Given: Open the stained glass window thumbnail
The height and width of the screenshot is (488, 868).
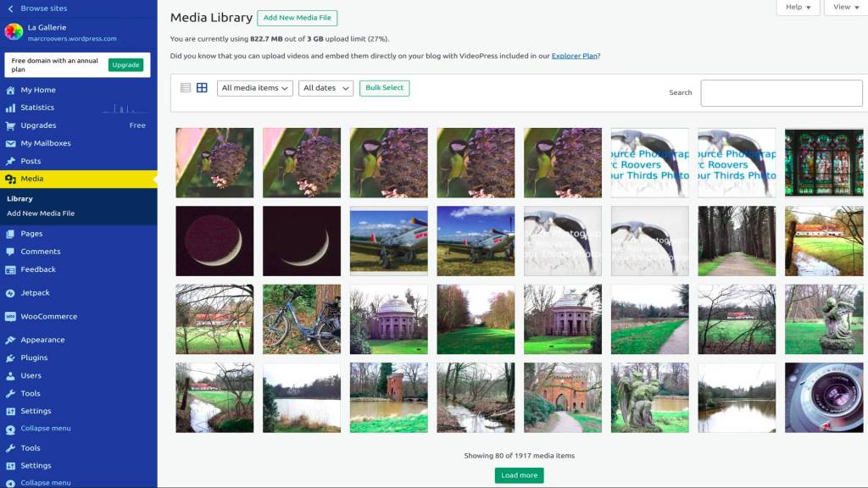Looking at the screenshot, I should 824,163.
